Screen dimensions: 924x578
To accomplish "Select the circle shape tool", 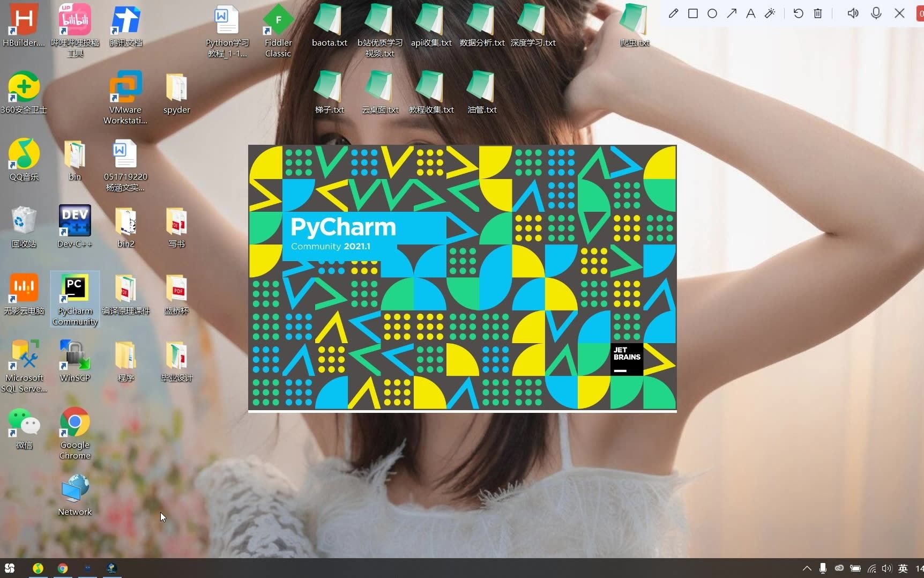I will (x=712, y=13).
